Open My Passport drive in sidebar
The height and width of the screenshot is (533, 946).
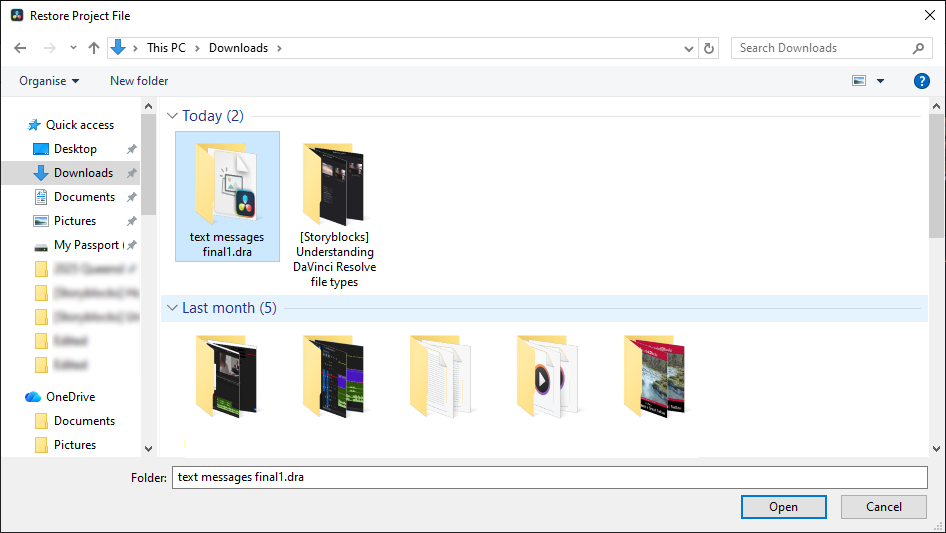[88, 245]
